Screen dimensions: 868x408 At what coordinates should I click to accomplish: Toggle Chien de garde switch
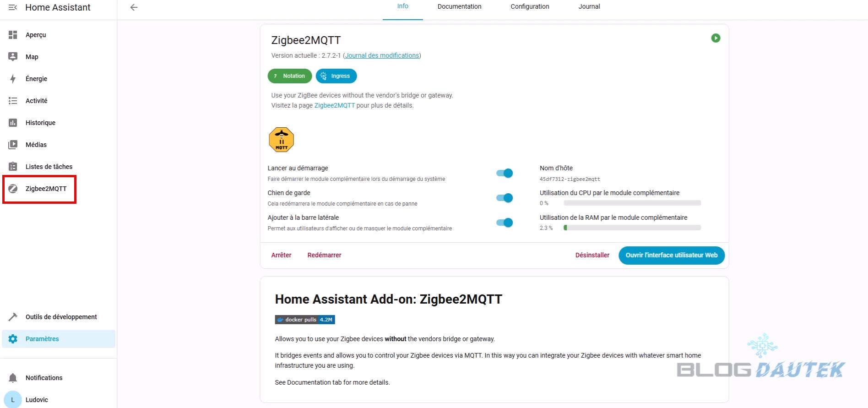505,198
